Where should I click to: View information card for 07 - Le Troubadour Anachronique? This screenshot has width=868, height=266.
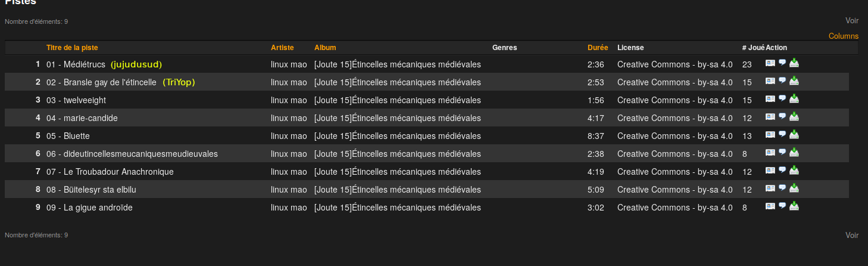coord(770,171)
